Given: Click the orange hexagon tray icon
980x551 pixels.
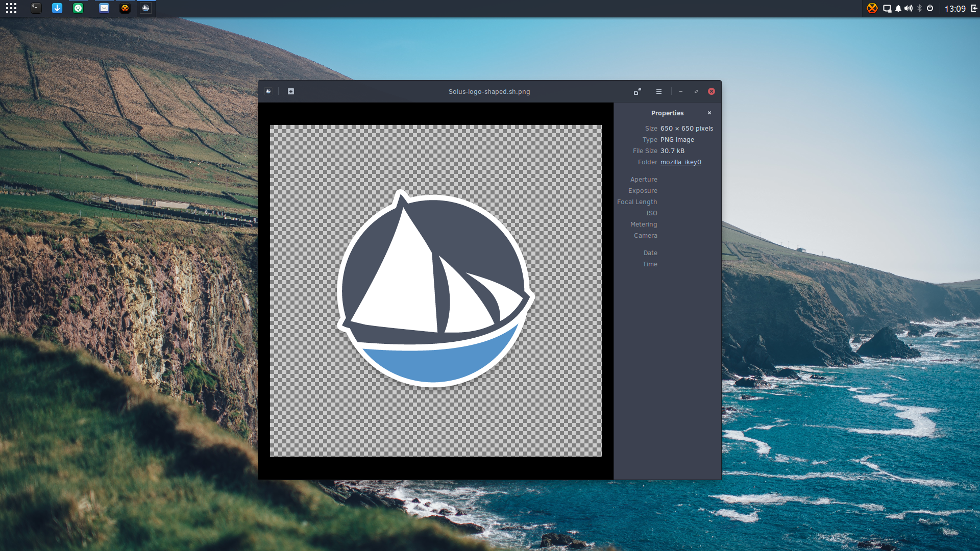Looking at the screenshot, I should point(872,8).
